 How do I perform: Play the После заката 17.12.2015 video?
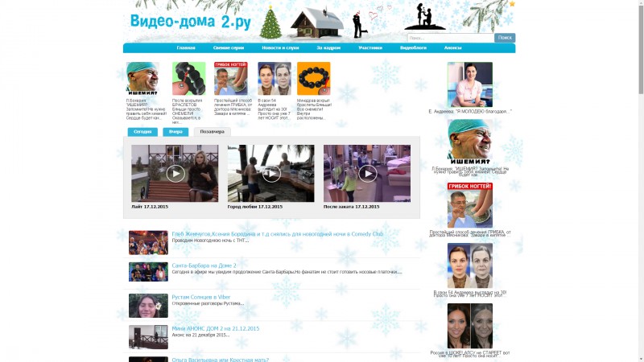coord(367,173)
